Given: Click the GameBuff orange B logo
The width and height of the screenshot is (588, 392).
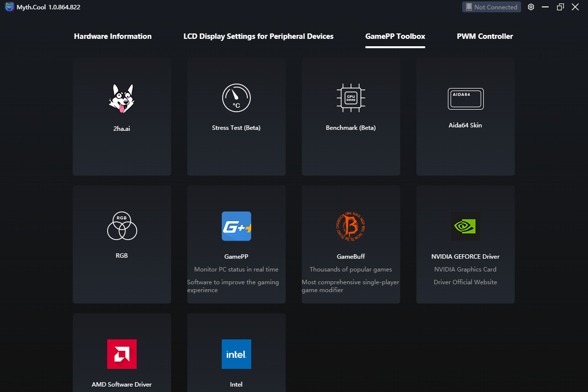Looking at the screenshot, I should (x=351, y=226).
